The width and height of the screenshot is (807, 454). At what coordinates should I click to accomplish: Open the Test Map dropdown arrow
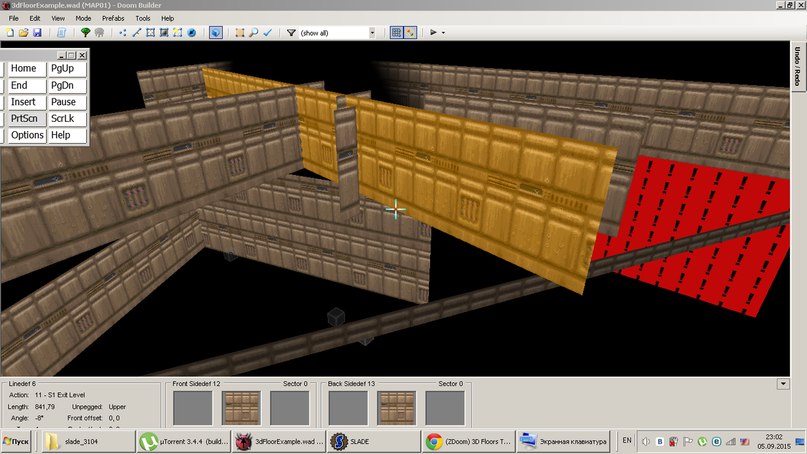[443, 32]
